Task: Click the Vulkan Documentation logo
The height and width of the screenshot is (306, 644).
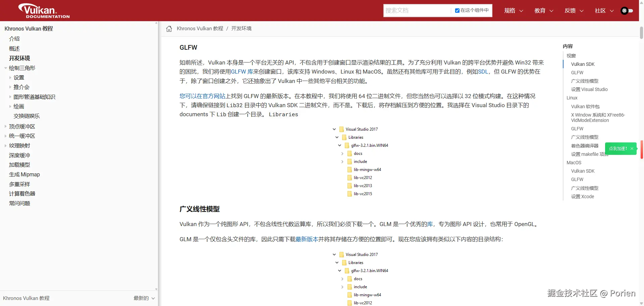Action: coord(44,11)
